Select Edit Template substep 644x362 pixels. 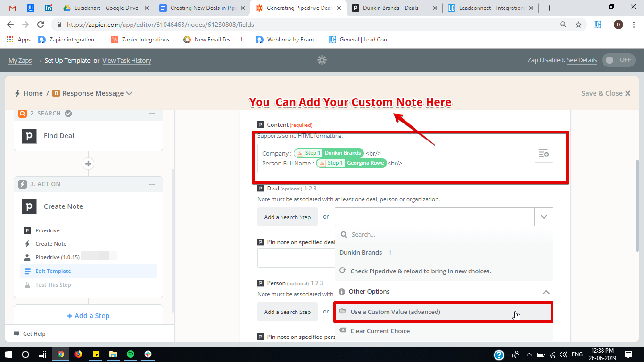88,271
